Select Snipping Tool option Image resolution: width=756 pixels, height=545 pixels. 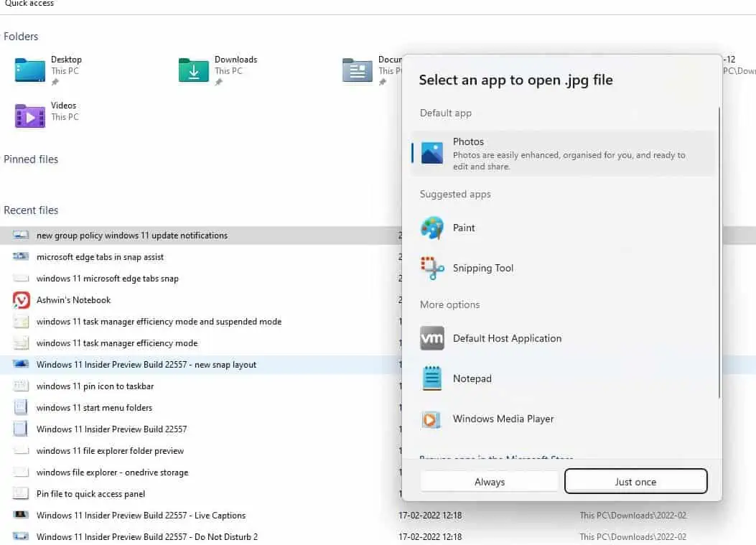[562, 268]
